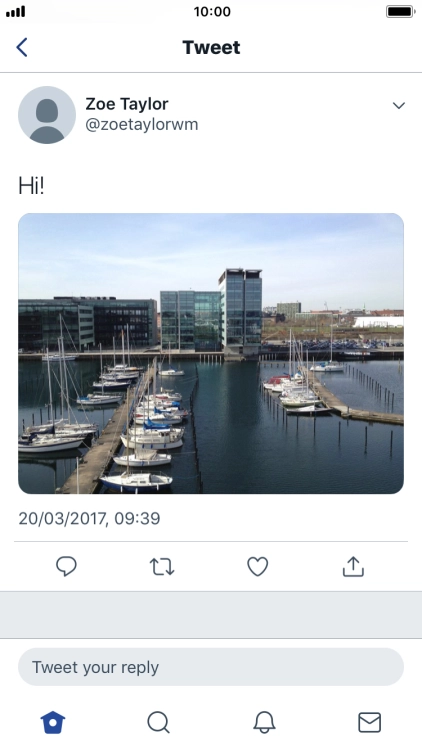Retweet using the retweet arrows icon

(162, 566)
